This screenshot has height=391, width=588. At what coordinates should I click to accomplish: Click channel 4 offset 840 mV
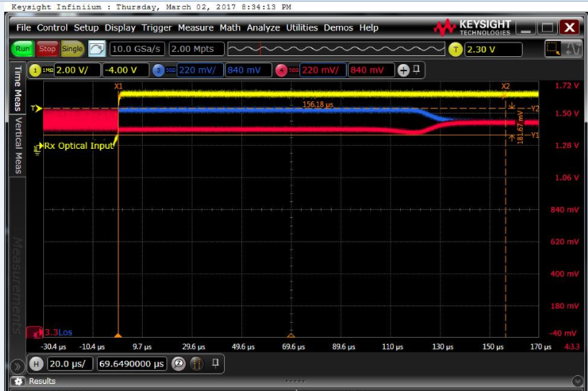tap(371, 70)
